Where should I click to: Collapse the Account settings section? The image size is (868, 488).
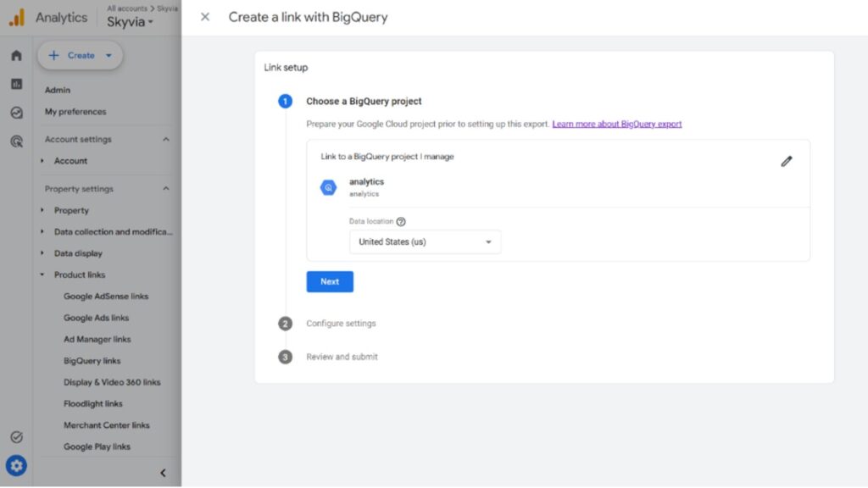(x=166, y=140)
